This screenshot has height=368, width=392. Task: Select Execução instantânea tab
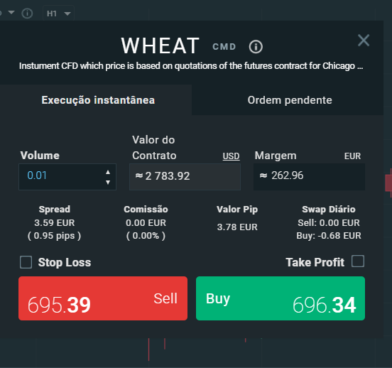(x=98, y=100)
